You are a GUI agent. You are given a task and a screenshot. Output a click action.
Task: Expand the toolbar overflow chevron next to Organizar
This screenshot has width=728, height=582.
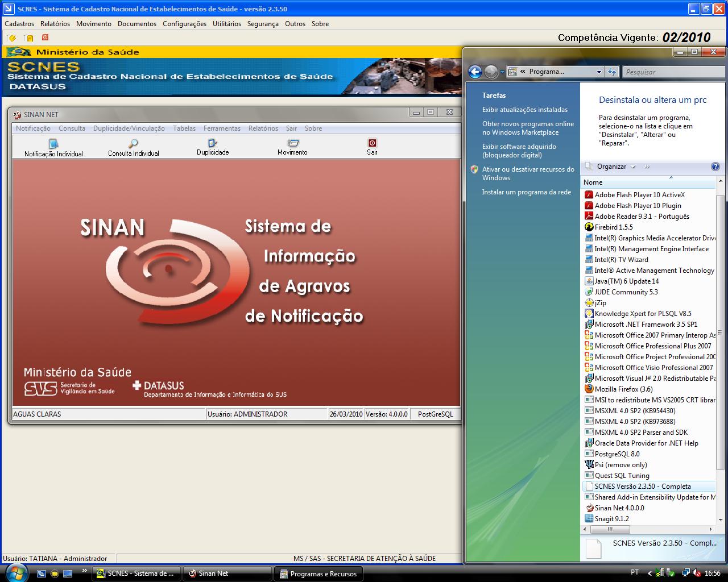[x=647, y=167]
